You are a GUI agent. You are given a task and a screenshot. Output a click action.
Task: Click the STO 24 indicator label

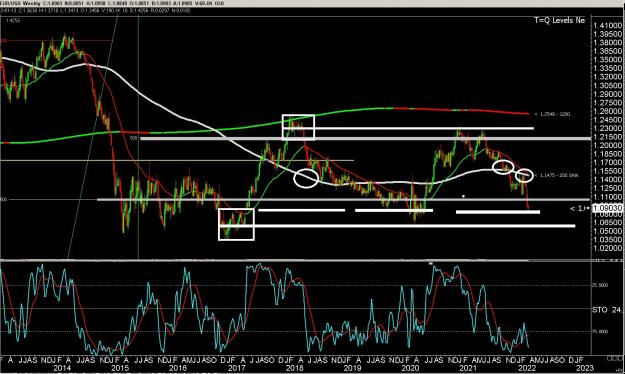(x=606, y=310)
